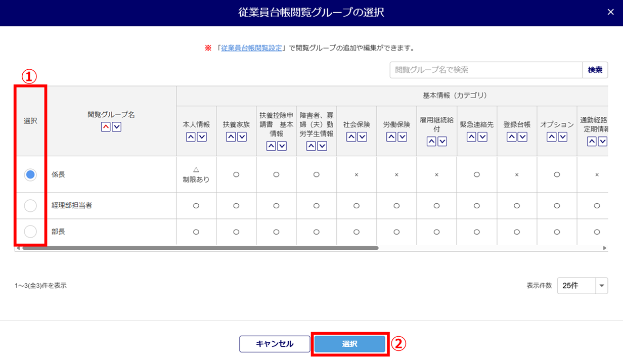The image size is (623, 364).
Task: Sort 本人情報 column ascending
Action: (191, 136)
